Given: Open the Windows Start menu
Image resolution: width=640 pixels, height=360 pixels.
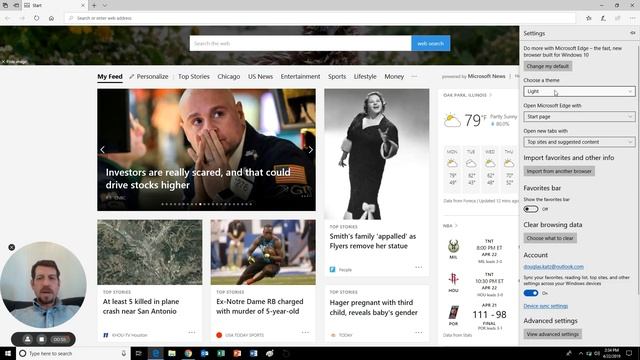Looking at the screenshot, I should [x=8, y=353].
